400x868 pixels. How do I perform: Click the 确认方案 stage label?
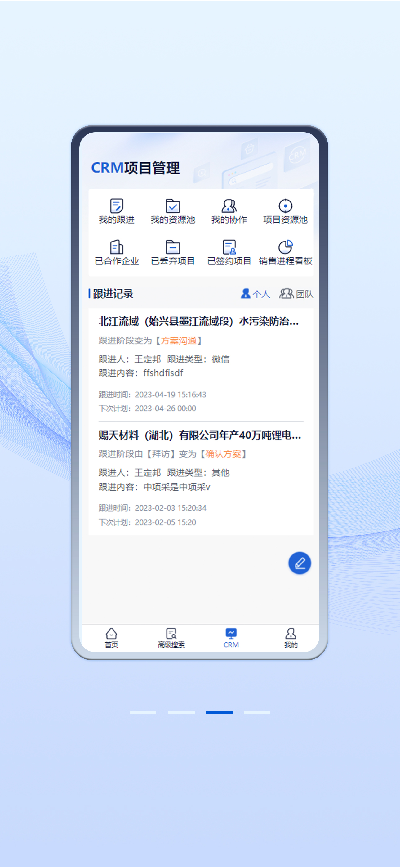coord(223,454)
